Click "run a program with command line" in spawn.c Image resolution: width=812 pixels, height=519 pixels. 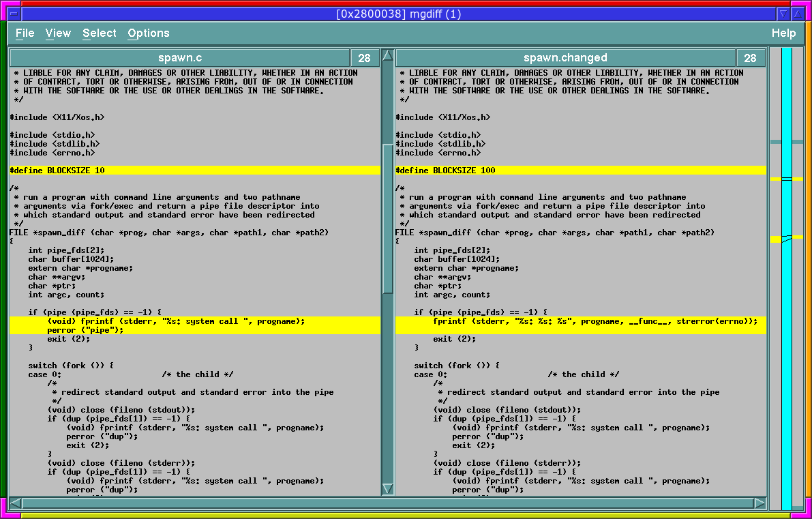[157, 197]
